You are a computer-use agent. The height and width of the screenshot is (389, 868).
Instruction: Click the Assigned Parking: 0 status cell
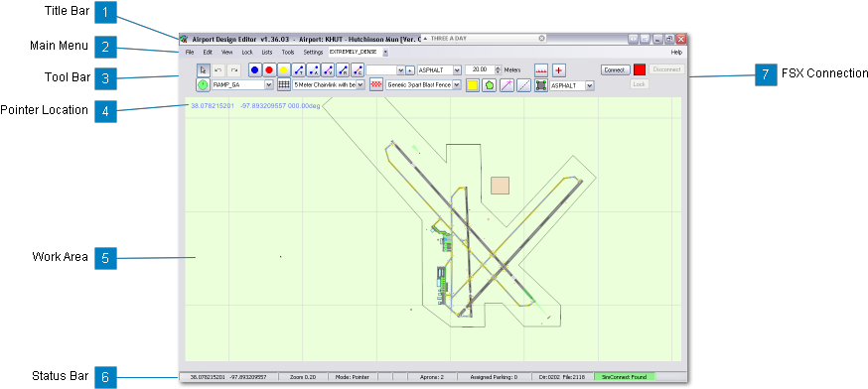(x=494, y=377)
